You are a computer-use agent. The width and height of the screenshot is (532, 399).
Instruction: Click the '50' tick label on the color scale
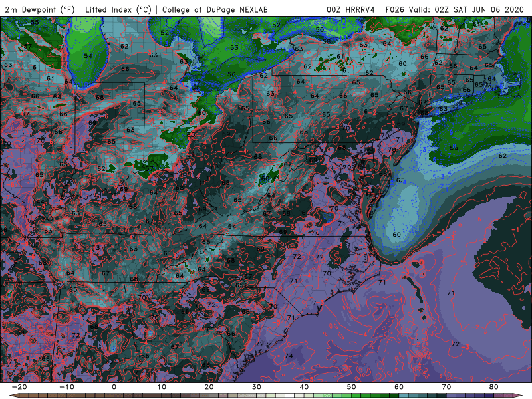point(352,387)
